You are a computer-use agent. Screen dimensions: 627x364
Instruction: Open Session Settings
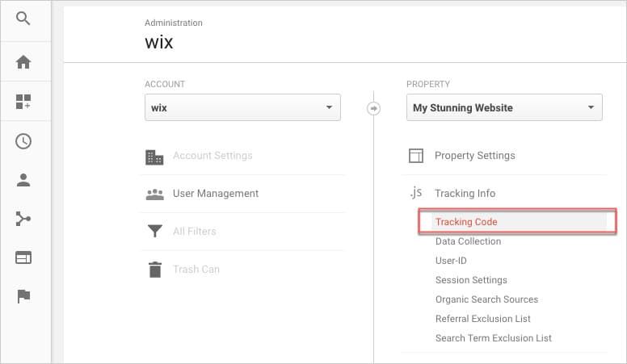click(471, 280)
